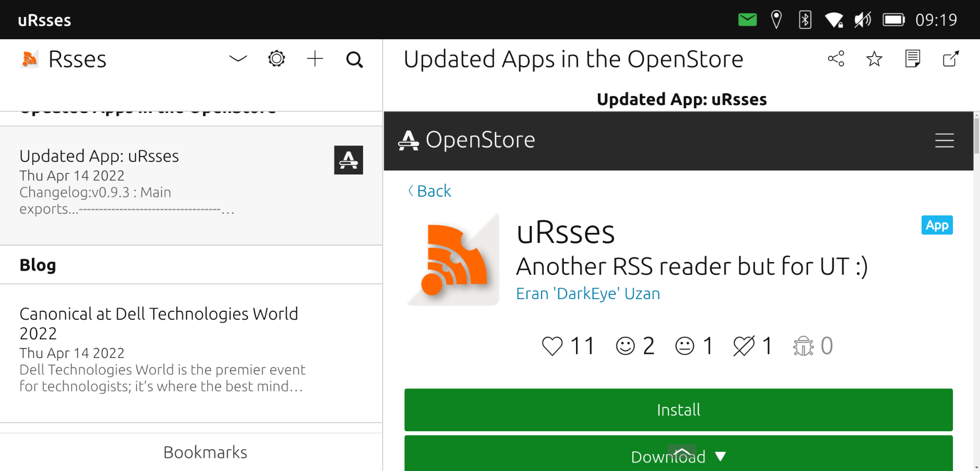Screen dimensions: 980x471
Task: Click the happy face rating 2
Action: click(635, 346)
